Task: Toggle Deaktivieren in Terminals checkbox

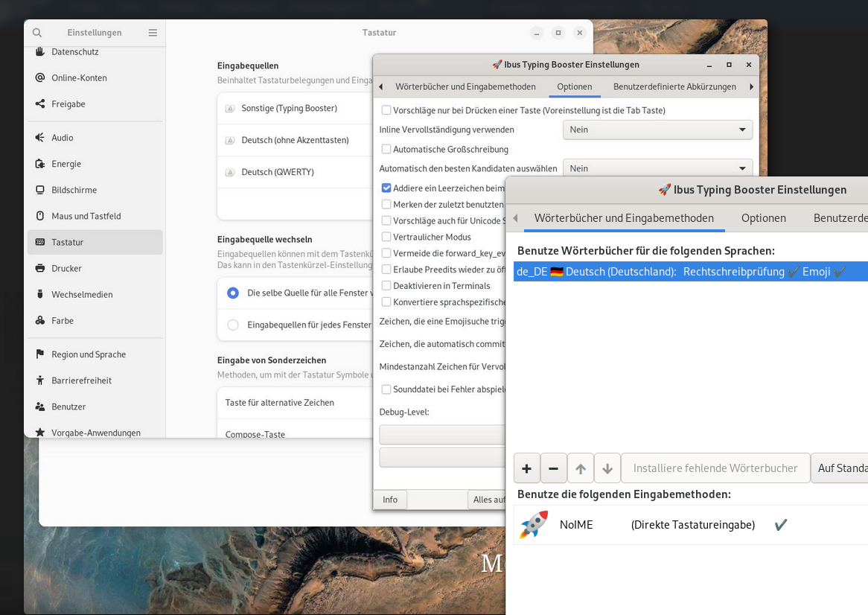Action: (386, 286)
